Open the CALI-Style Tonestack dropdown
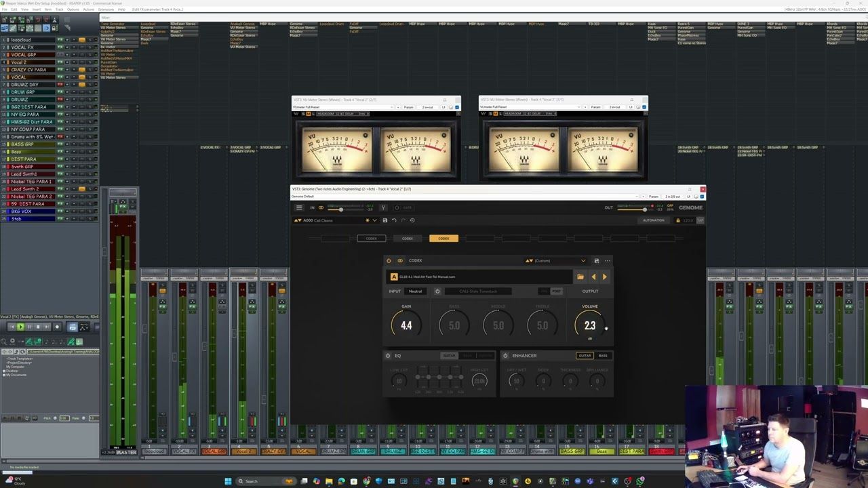Screen dimensions: 868x488 click(x=478, y=291)
